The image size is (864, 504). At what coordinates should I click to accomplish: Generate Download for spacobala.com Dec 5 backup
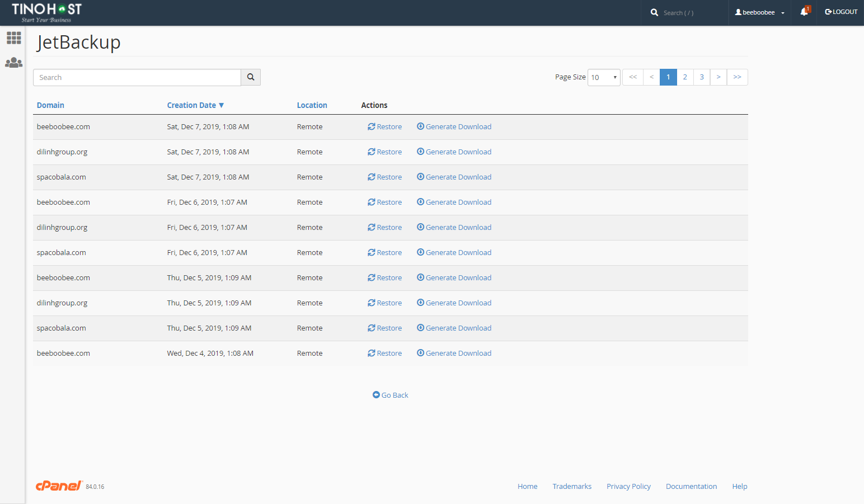(454, 328)
